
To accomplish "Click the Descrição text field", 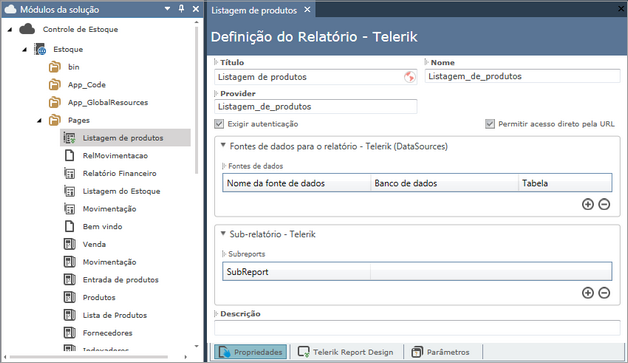I will tap(417, 327).
